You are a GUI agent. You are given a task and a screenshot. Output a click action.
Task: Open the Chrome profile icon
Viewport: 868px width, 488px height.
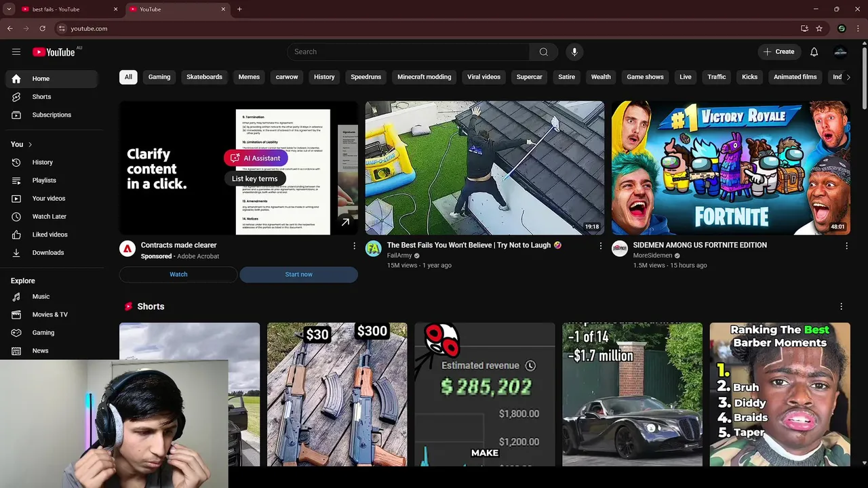coord(842,28)
